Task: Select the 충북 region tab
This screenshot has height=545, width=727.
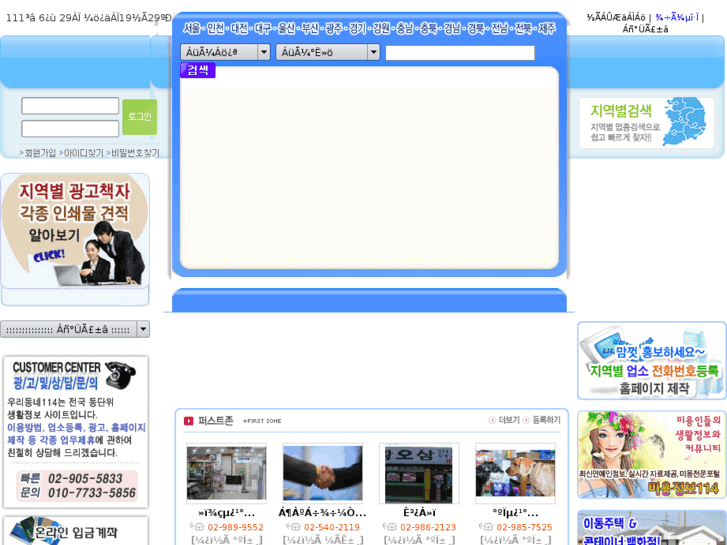Action: click(x=428, y=29)
